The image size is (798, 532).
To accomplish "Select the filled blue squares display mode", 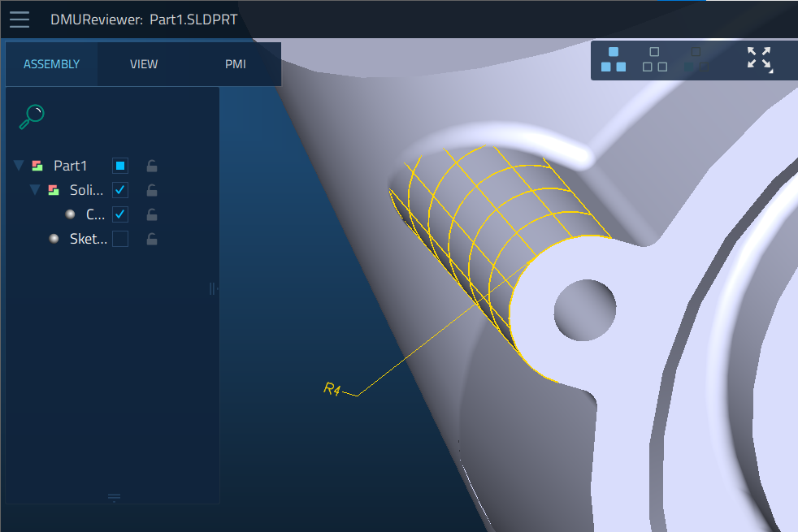I will [x=614, y=59].
